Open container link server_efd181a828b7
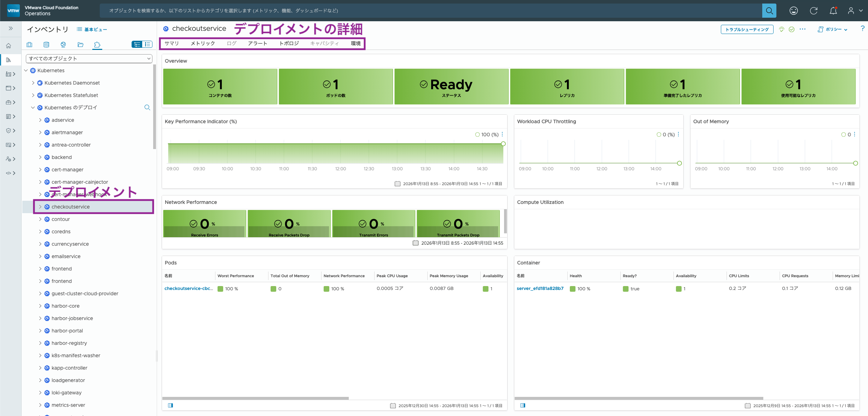Viewport: 868px width, 416px height. click(x=540, y=289)
